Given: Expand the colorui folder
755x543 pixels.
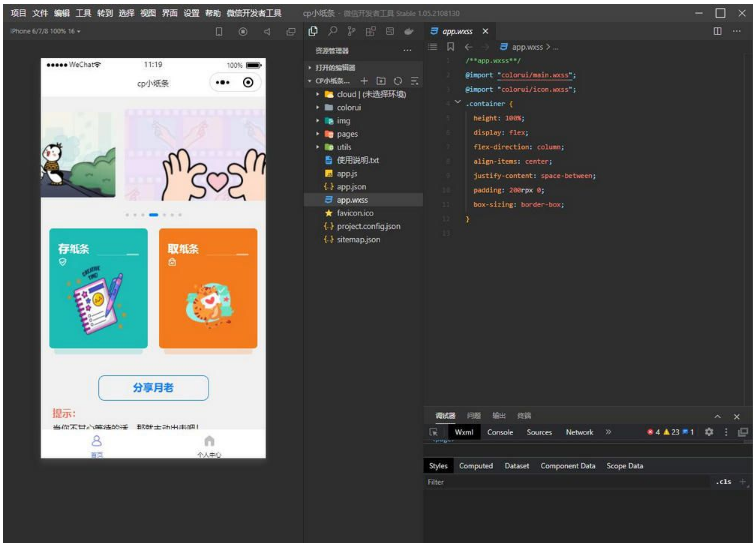Looking at the screenshot, I should pyautogui.click(x=348, y=107).
